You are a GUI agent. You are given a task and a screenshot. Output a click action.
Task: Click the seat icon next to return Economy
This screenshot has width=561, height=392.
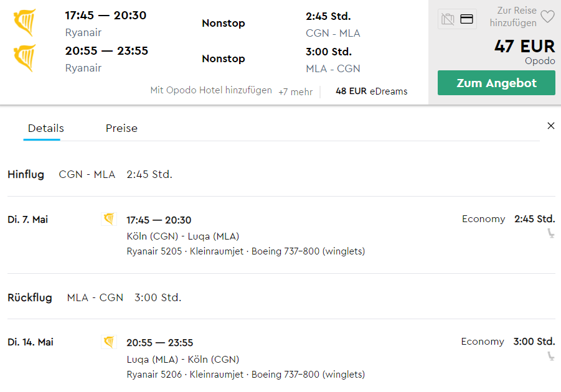tap(550, 357)
